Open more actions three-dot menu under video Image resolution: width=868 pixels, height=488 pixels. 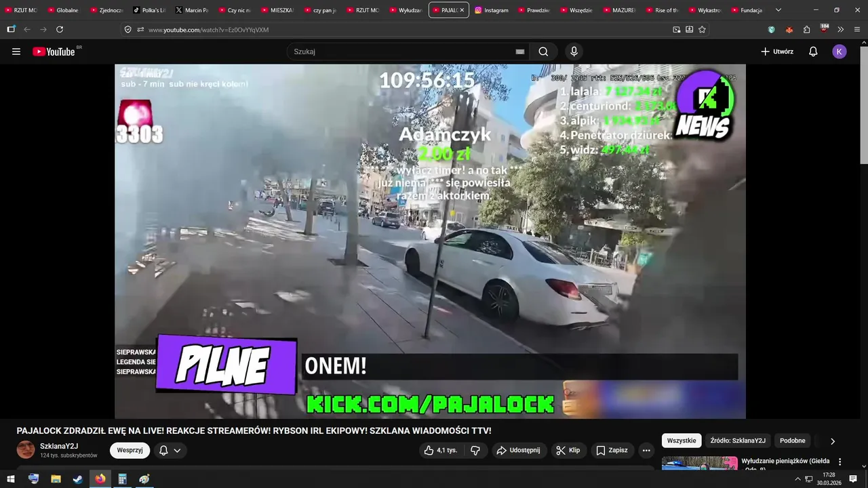646,450
